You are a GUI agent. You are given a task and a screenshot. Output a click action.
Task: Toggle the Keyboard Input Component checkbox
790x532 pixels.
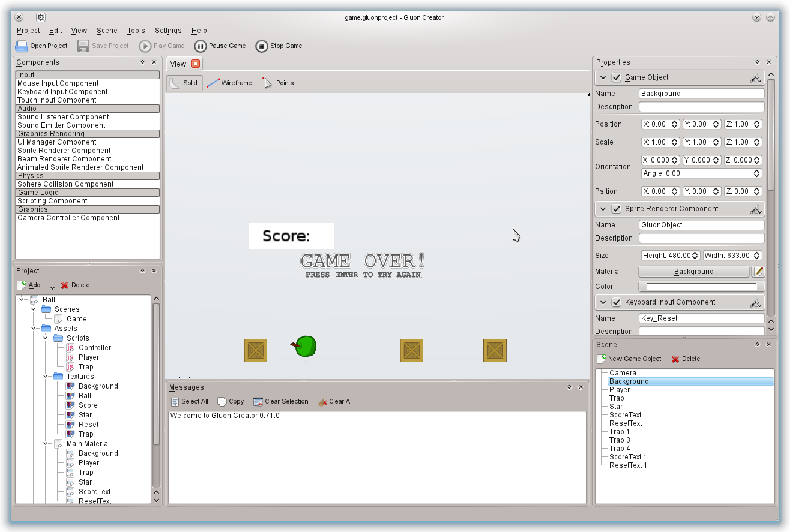coord(616,302)
